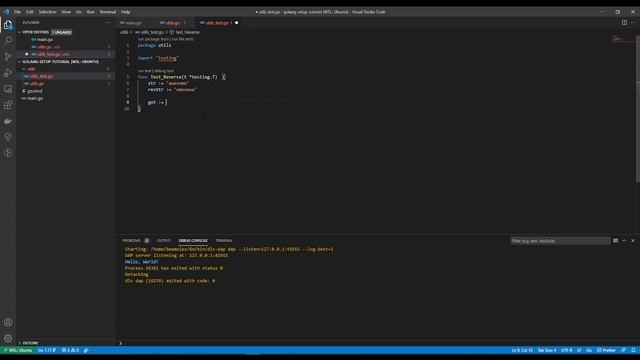Click the UTF-8 encoding indicator
The width and height of the screenshot is (640, 360).
pos(566,350)
